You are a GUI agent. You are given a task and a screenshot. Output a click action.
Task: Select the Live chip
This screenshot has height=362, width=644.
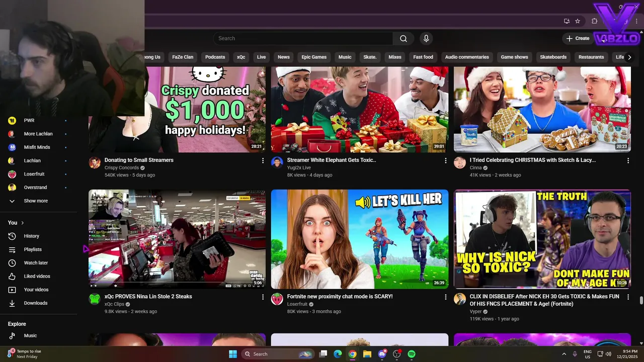tap(262, 57)
